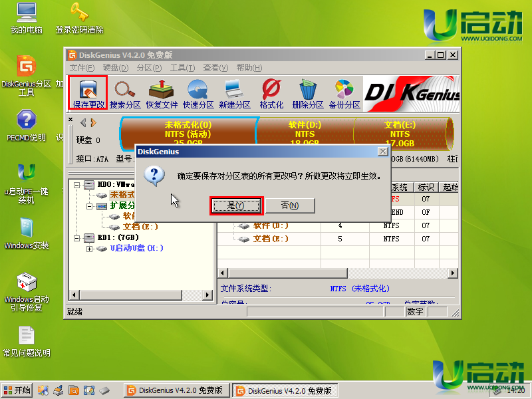
Task: Launch the 恢复文件 file recovery tool
Action: point(162,94)
